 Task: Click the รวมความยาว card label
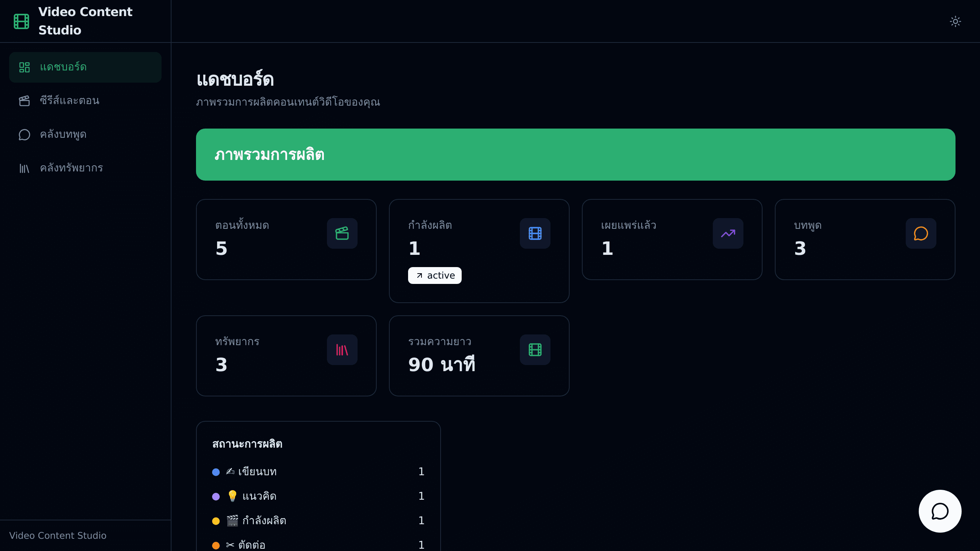[439, 342]
